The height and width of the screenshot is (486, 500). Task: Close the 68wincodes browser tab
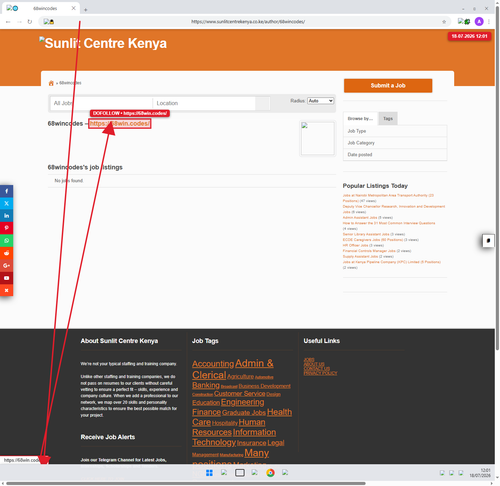74,8
